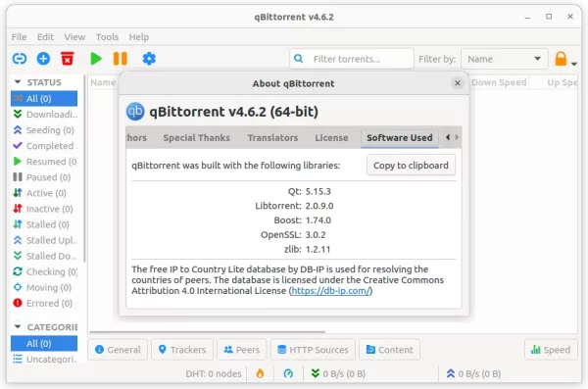This screenshot has width=588, height=389.
Task: Close the About qBittorrent dialog
Action: [458, 83]
